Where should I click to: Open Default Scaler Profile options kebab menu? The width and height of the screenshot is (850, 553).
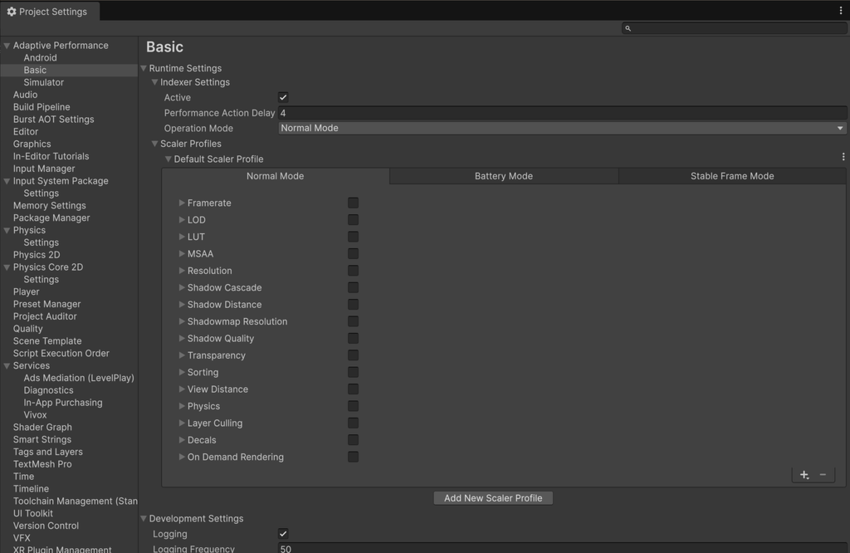(843, 157)
